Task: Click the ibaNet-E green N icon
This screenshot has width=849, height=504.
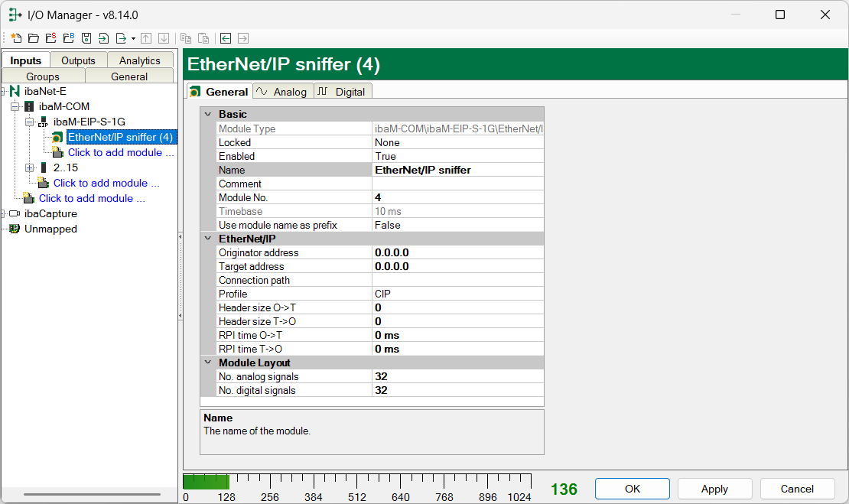Action: coord(15,92)
